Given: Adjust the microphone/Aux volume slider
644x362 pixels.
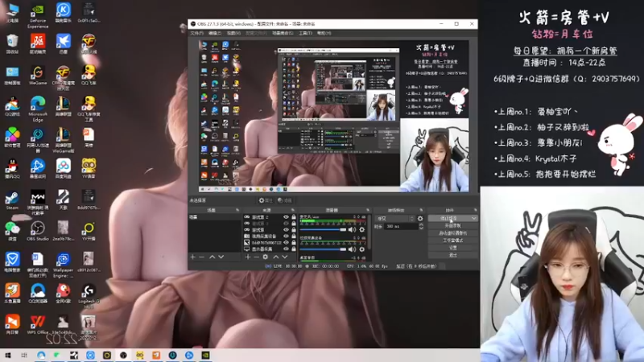Looking at the screenshot, I should click(x=324, y=230).
